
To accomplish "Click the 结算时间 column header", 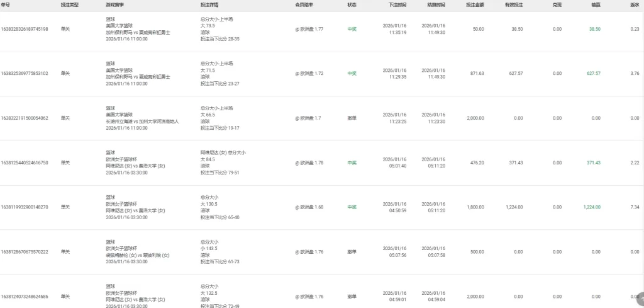I will (436, 4).
